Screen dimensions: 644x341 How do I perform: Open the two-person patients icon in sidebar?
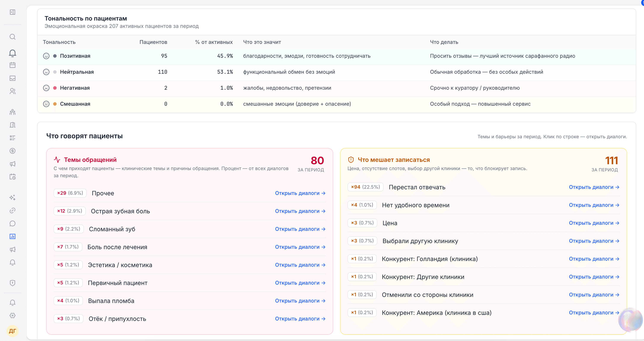coord(13,91)
